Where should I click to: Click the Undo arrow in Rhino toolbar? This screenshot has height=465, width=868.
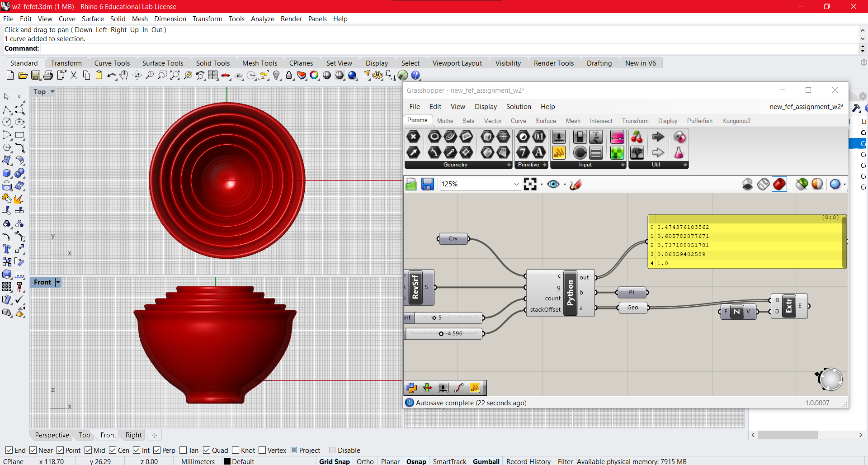tap(111, 76)
